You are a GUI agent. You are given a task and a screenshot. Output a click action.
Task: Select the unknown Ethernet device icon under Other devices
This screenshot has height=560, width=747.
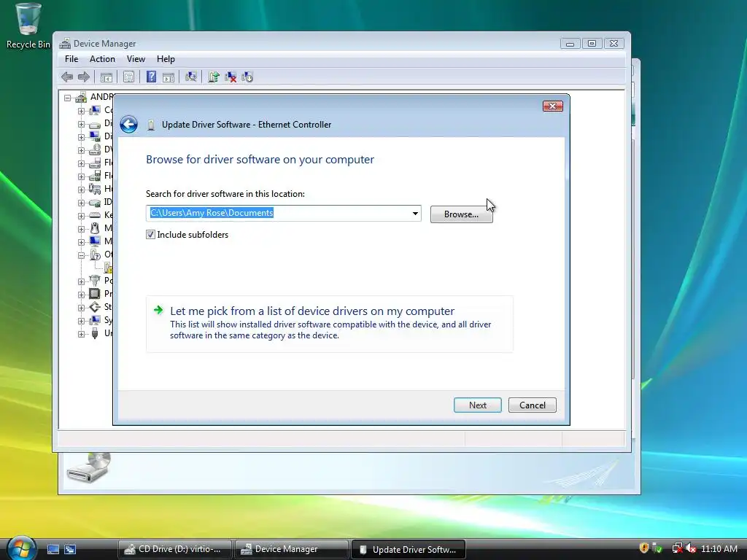[109, 267]
